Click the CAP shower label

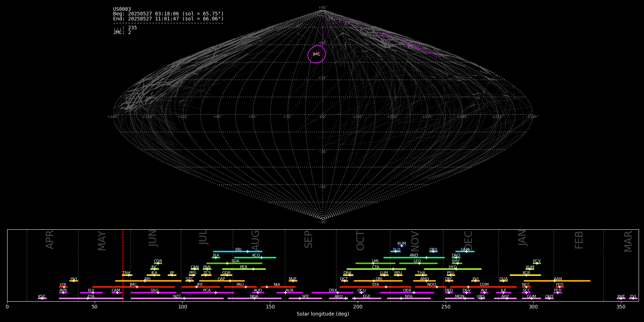[221, 279]
